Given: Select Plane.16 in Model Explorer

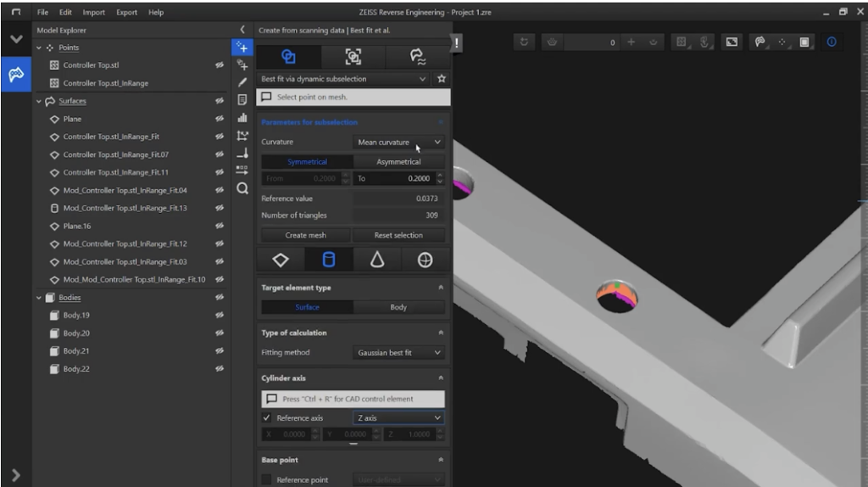Looking at the screenshot, I should click(x=78, y=227).
